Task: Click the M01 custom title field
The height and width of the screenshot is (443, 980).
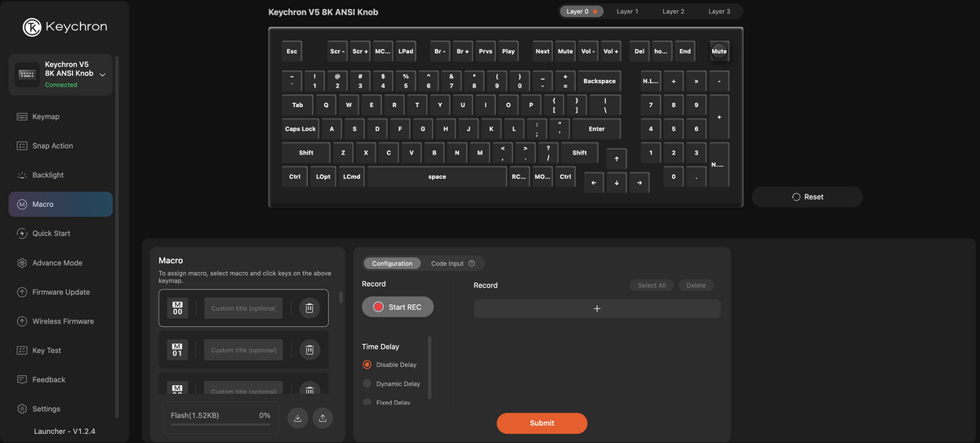Action: (x=243, y=350)
